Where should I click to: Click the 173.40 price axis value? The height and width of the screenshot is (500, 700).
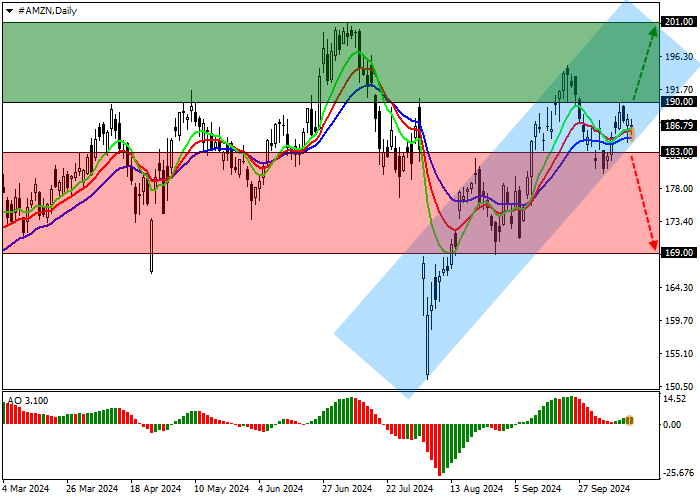click(679, 222)
